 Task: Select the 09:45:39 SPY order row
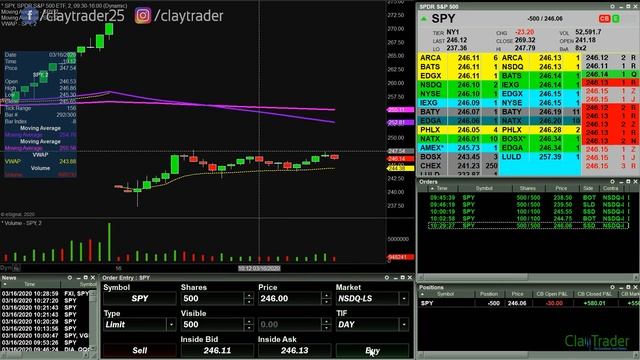tap(529, 198)
